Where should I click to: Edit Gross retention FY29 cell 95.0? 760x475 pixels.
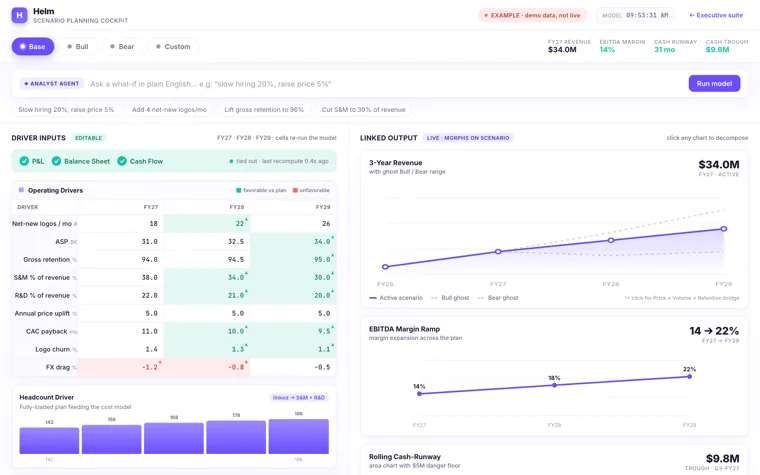click(293, 259)
